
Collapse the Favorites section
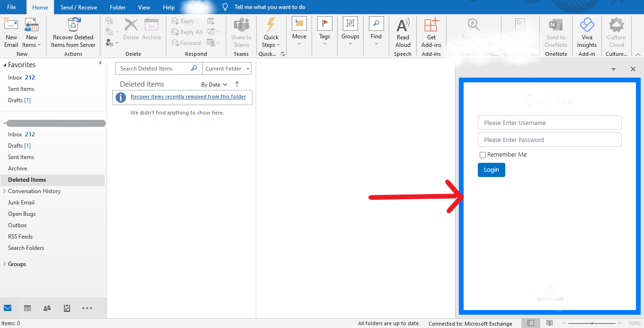pos(4,65)
